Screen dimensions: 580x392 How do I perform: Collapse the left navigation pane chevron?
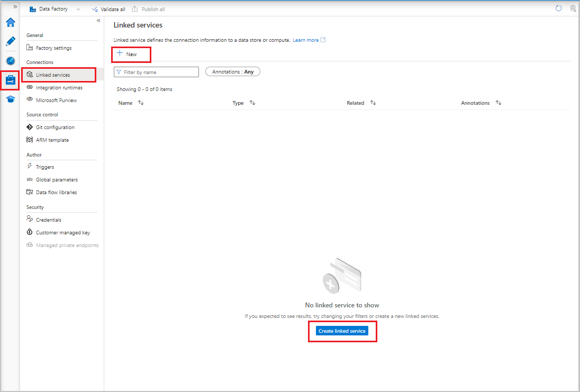point(98,20)
